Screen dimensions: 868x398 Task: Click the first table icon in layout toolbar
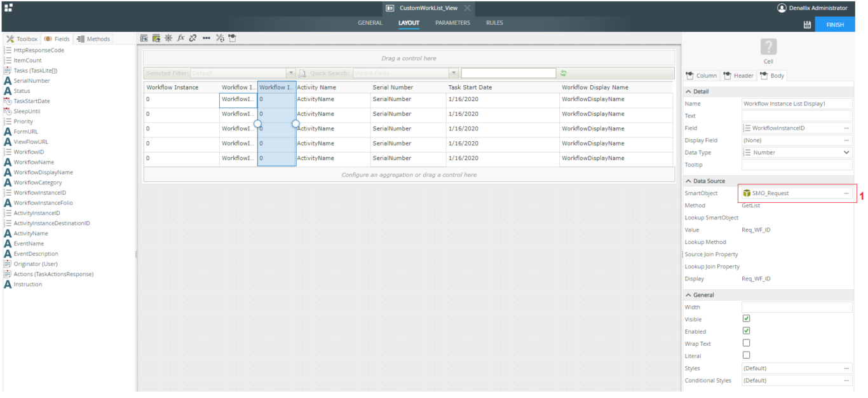[x=144, y=38]
